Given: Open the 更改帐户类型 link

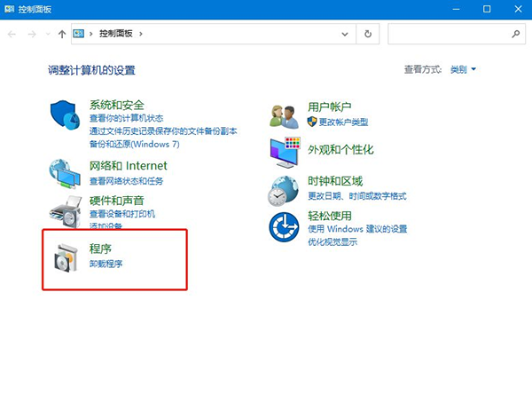Looking at the screenshot, I should click(x=343, y=122).
